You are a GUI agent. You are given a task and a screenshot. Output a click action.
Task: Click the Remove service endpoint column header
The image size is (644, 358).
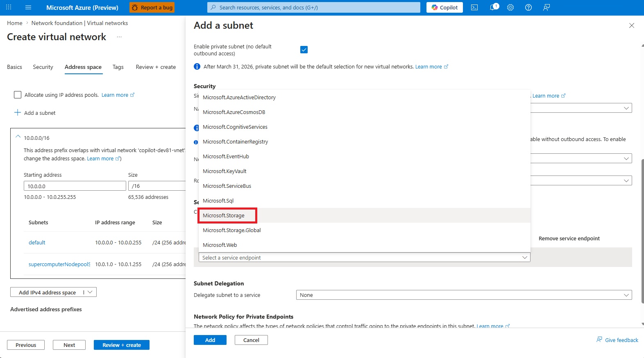click(569, 238)
